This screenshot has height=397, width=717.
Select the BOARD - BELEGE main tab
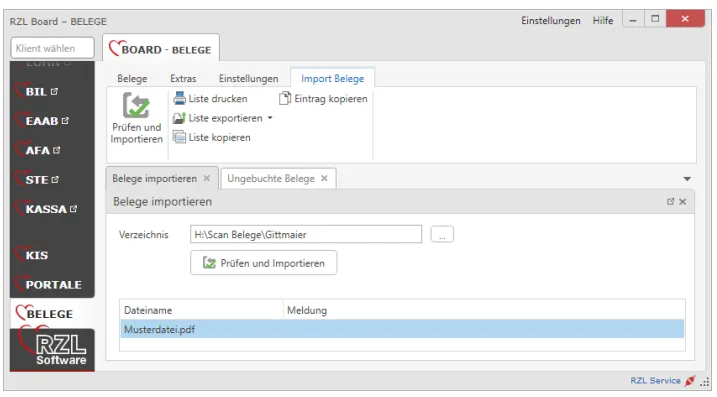coord(161,49)
